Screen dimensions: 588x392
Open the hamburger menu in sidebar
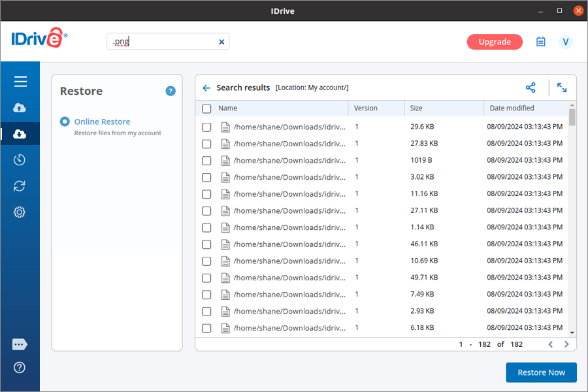coord(20,82)
